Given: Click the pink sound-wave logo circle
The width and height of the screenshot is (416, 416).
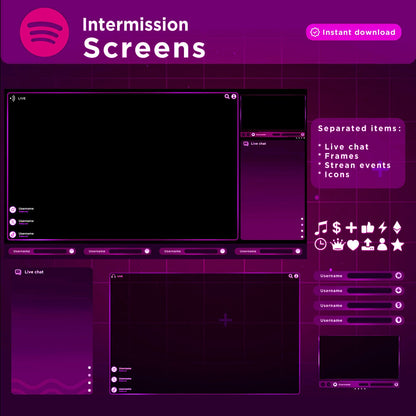Looking at the screenshot, I should click(x=44, y=32).
